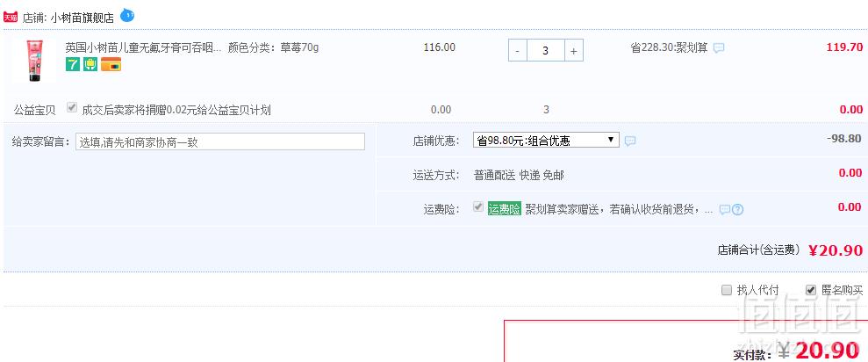The image size is (868, 362).
Task: Toggle the 公益宝贝 donation checkbox
Action: click(71, 107)
